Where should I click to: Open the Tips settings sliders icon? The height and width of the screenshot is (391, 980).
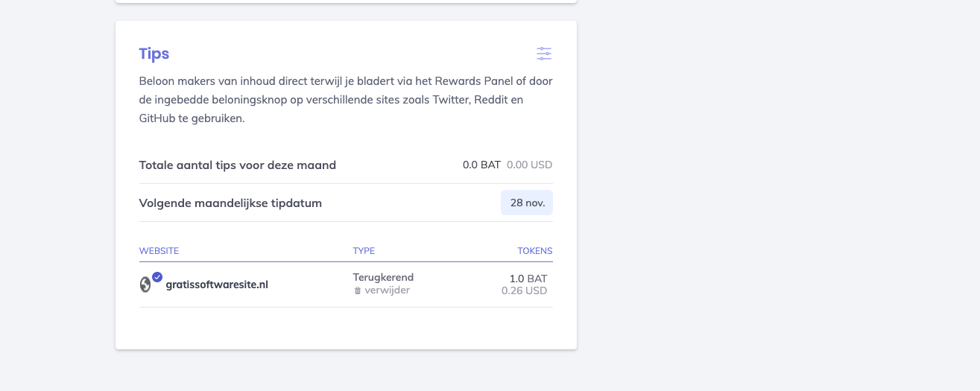[x=544, y=54]
